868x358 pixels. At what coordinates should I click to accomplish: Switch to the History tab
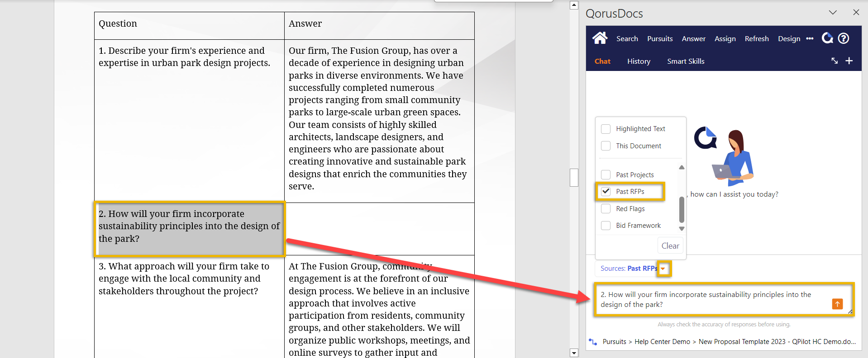point(639,61)
